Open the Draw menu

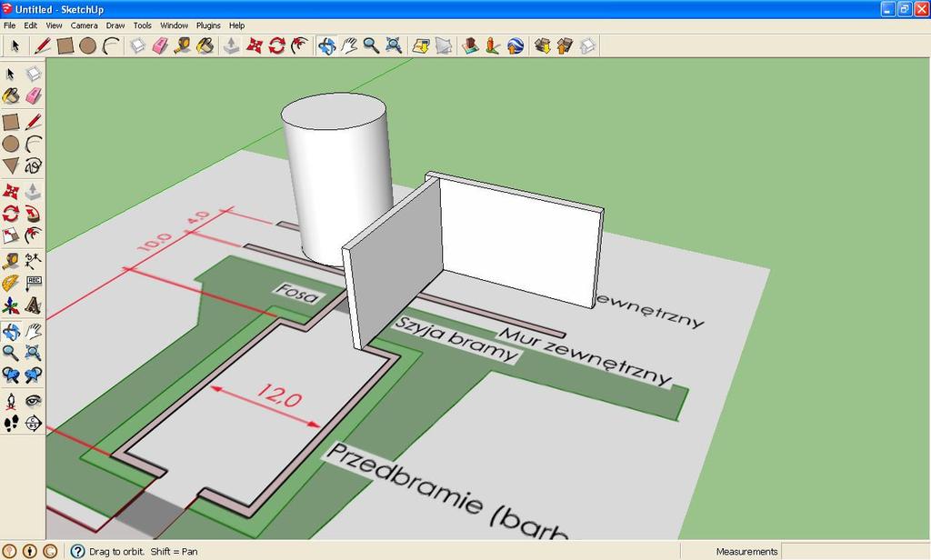click(115, 25)
